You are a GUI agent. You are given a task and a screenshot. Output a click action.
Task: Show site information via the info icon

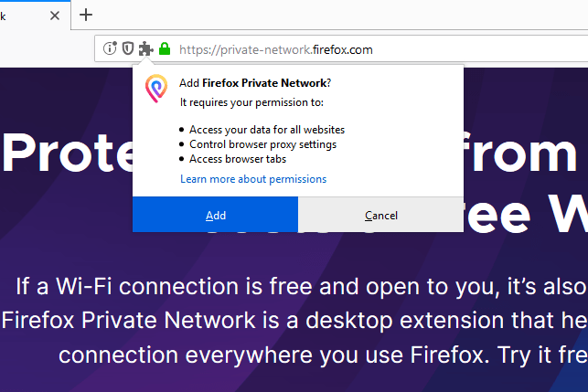click(x=111, y=49)
